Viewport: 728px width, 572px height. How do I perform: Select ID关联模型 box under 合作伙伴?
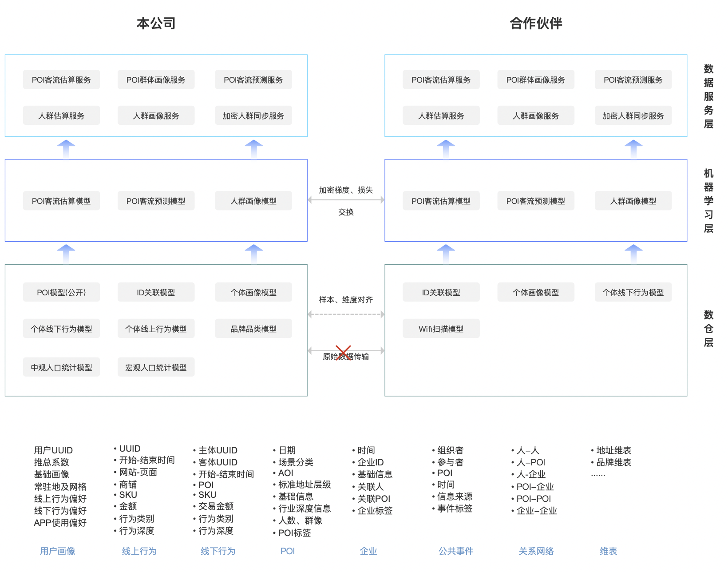[x=441, y=292]
